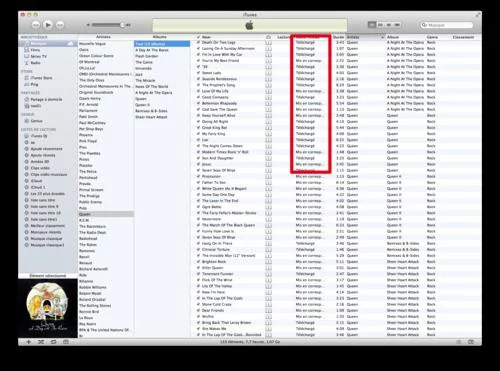Uncheck the Killer Queen checkbox
The image size is (500, 371).
click(198, 268)
